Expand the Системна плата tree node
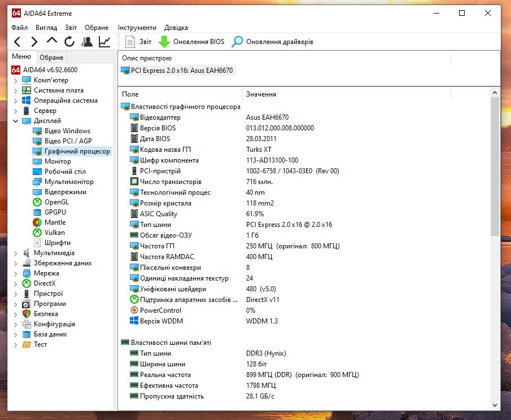This screenshot has width=511, height=420. [16, 90]
